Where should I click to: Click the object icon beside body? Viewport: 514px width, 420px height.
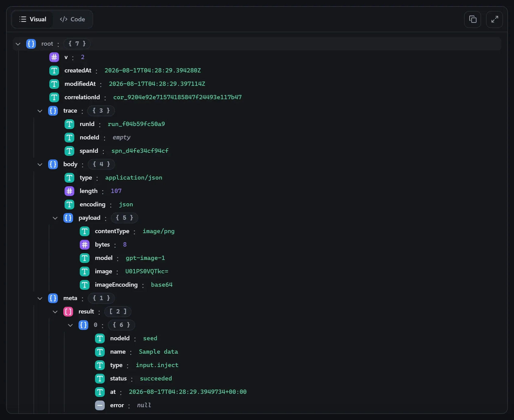[53, 164]
